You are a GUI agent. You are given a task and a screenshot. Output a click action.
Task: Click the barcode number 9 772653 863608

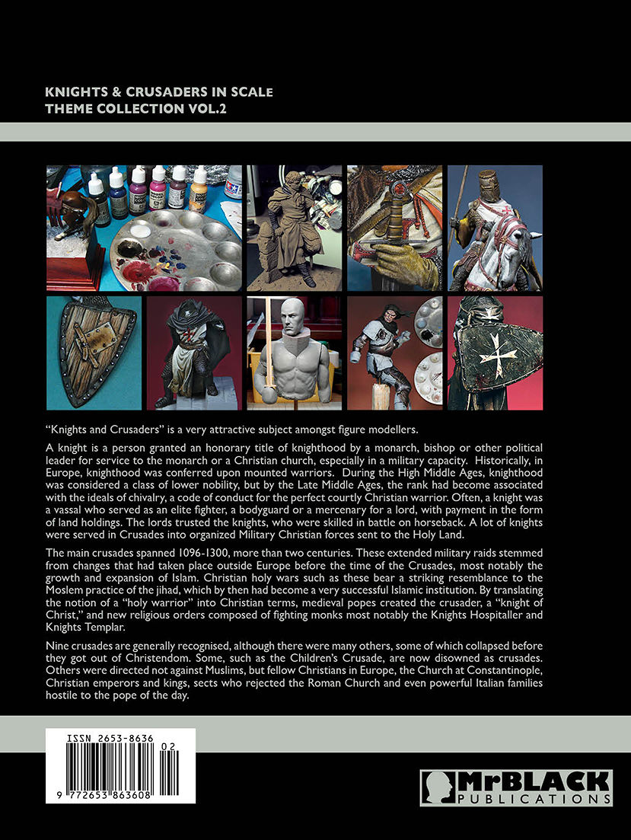[x=104, y=796]
